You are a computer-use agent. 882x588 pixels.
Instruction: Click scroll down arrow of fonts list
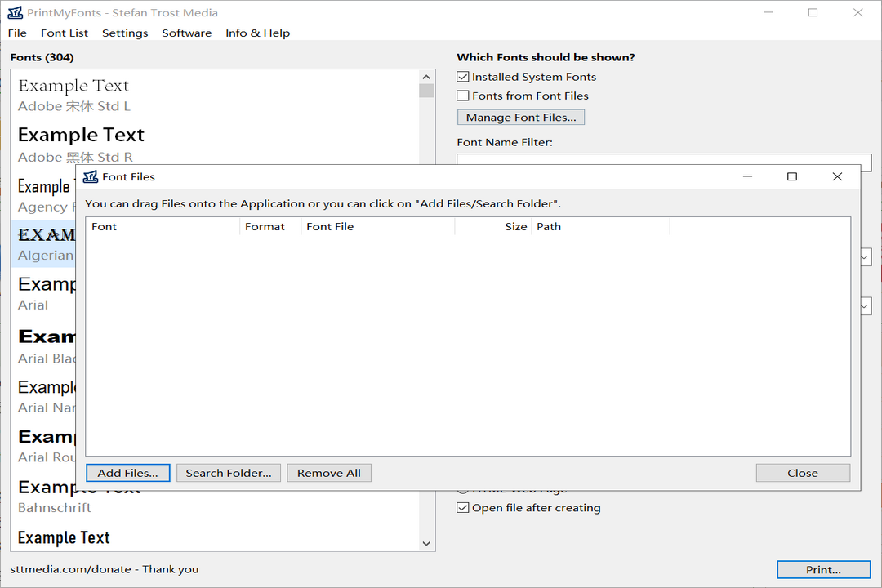click(x=426, y=543)
